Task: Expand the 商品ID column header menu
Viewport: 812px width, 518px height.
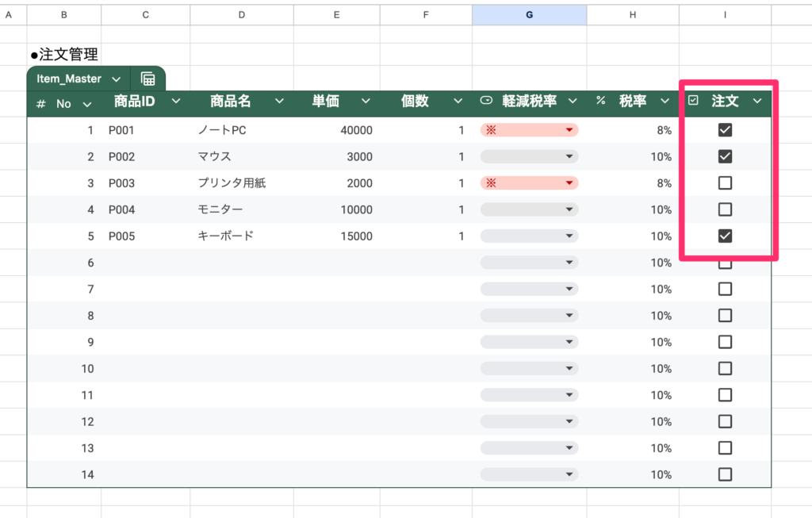Action: tap(176, 101)
